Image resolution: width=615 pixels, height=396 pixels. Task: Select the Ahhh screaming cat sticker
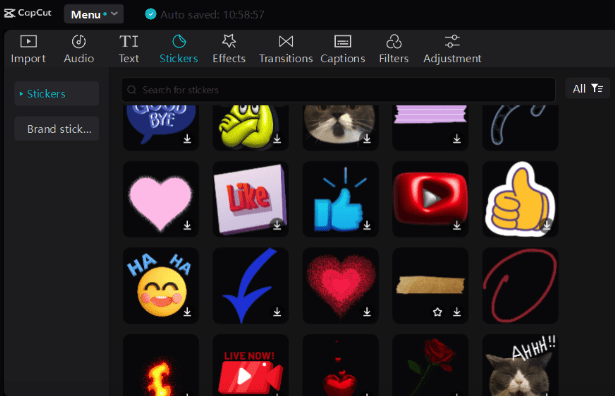[x=520, y=365]
